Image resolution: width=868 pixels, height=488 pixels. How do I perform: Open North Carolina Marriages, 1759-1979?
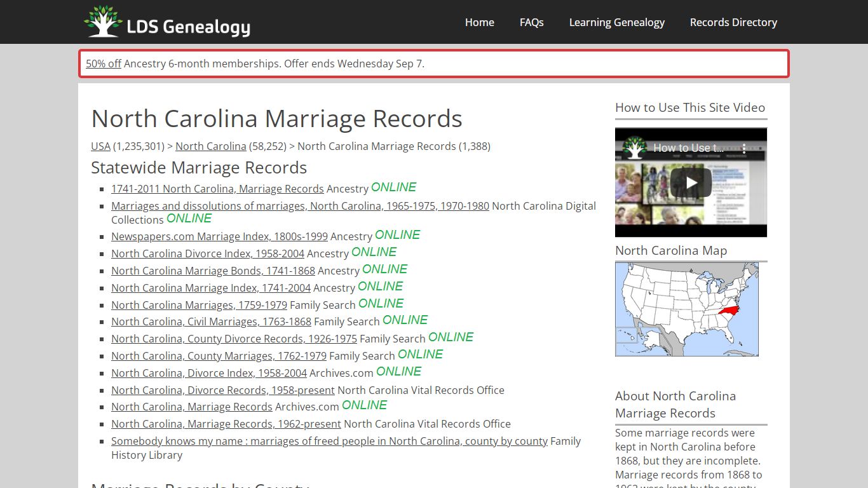coord(199,305)
